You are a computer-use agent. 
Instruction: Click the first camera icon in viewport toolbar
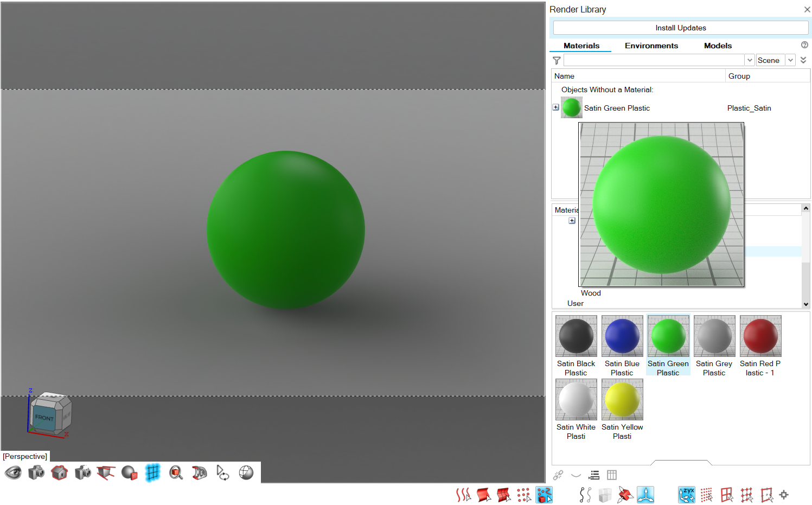(36, 473)
